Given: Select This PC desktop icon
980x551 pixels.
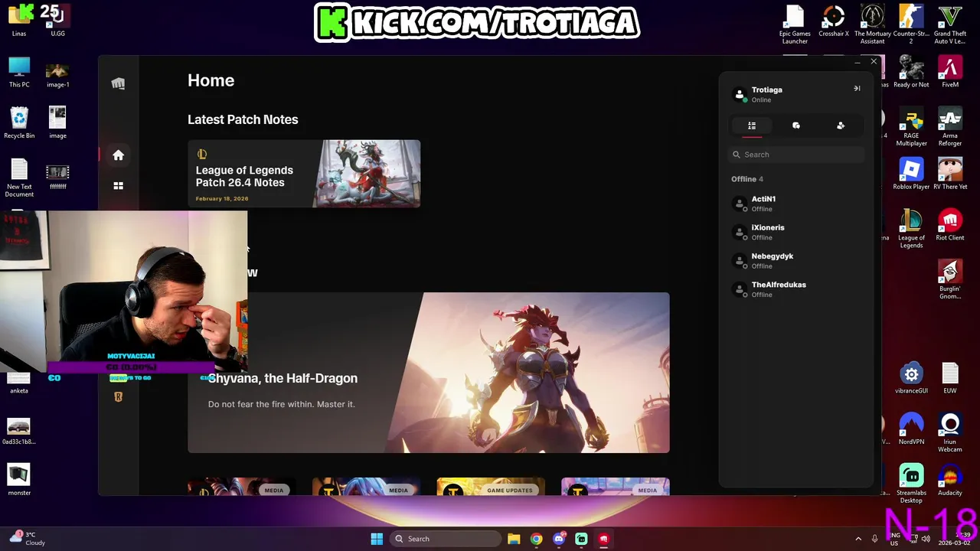Looking at the screenshot, I should (19, 73).
